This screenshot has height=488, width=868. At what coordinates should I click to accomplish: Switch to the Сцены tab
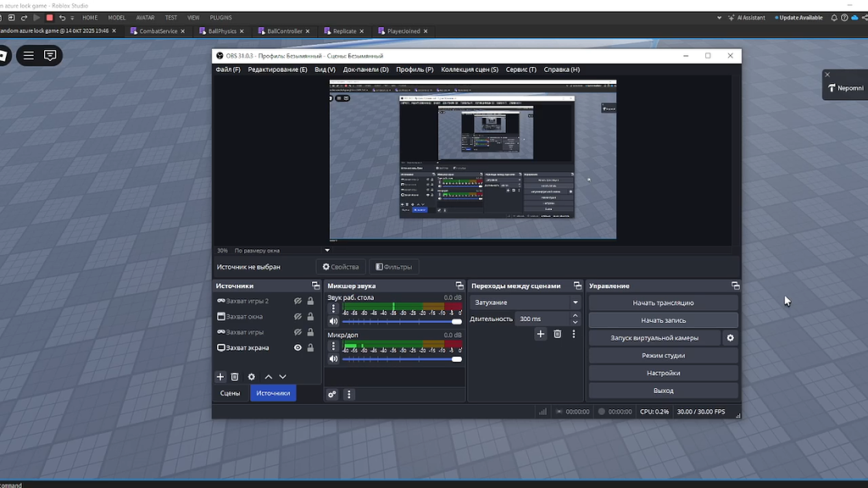coord(230,393)
